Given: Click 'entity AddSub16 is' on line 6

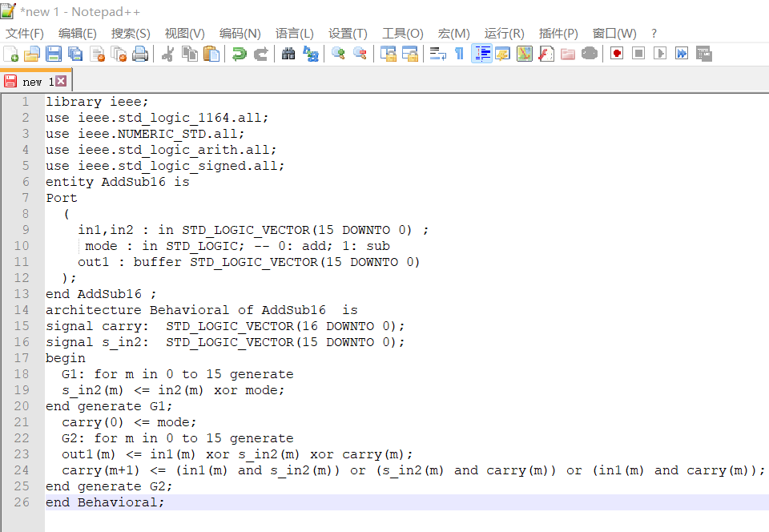Looking at the screenshot, I should click(x=118, y=182).
